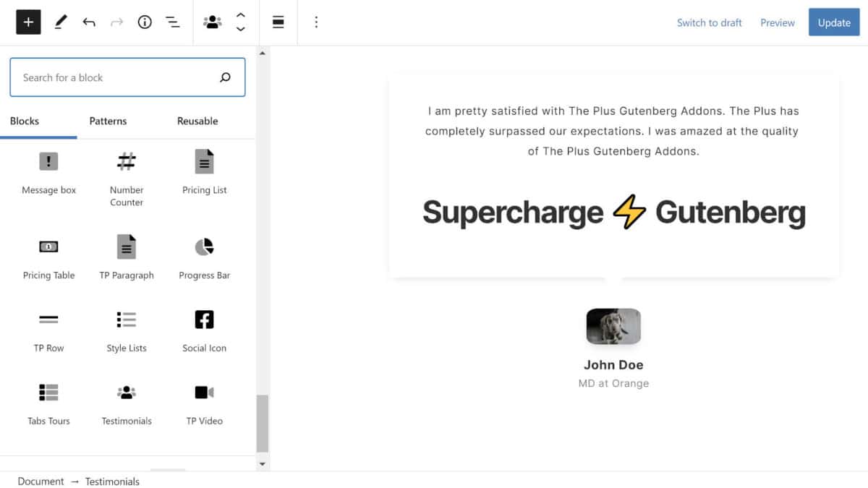Undo the last change

[x=89, y=22]
